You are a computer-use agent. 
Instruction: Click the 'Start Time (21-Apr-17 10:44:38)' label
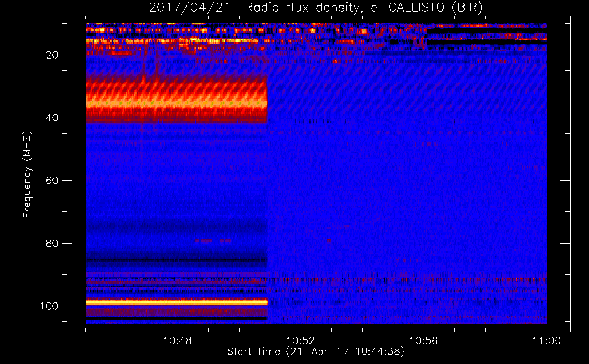(x=316, y=352)
